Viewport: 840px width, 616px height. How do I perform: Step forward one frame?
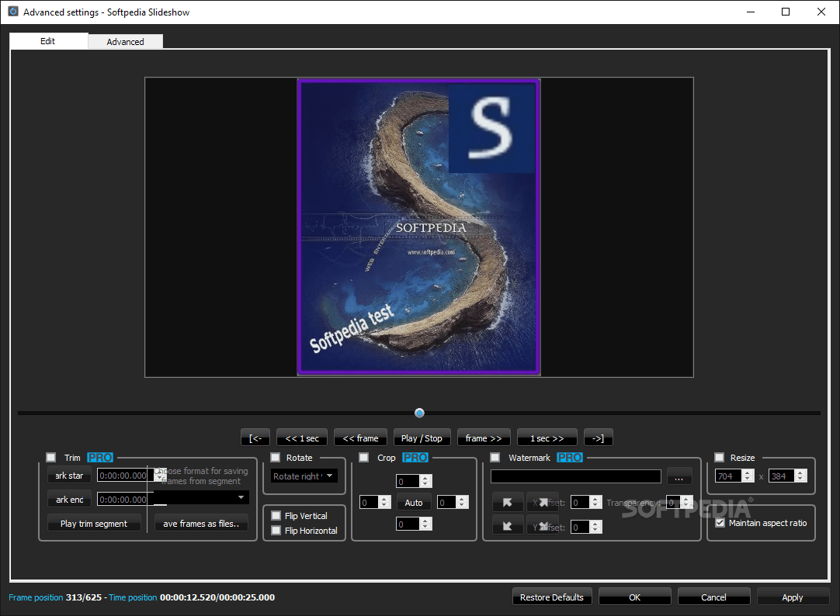tap(484, 437)
